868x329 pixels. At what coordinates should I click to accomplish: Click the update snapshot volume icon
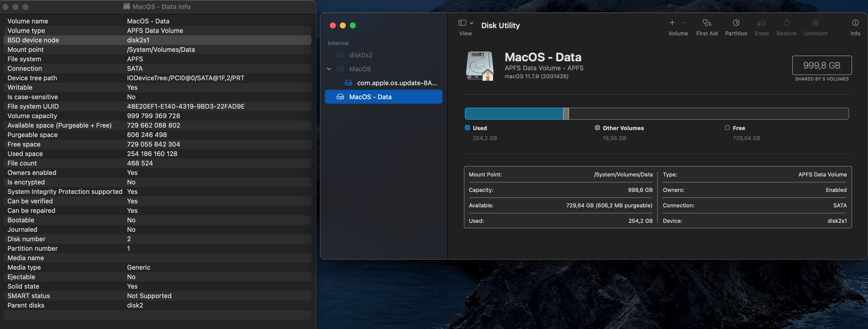coord(348,83)
